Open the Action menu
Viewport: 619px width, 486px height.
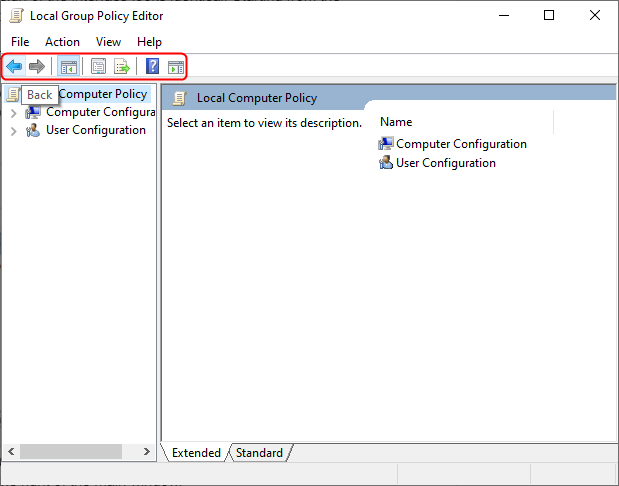tap(62, 42)
